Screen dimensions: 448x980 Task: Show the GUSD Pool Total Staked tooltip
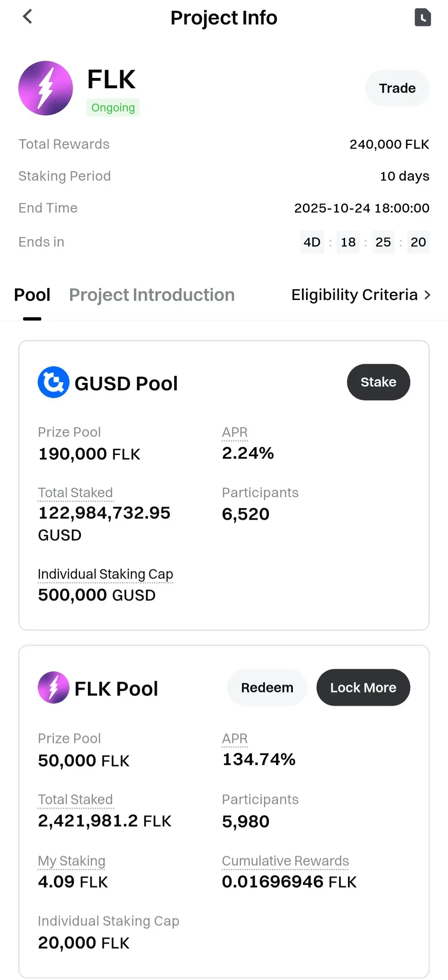click(75, 493)
